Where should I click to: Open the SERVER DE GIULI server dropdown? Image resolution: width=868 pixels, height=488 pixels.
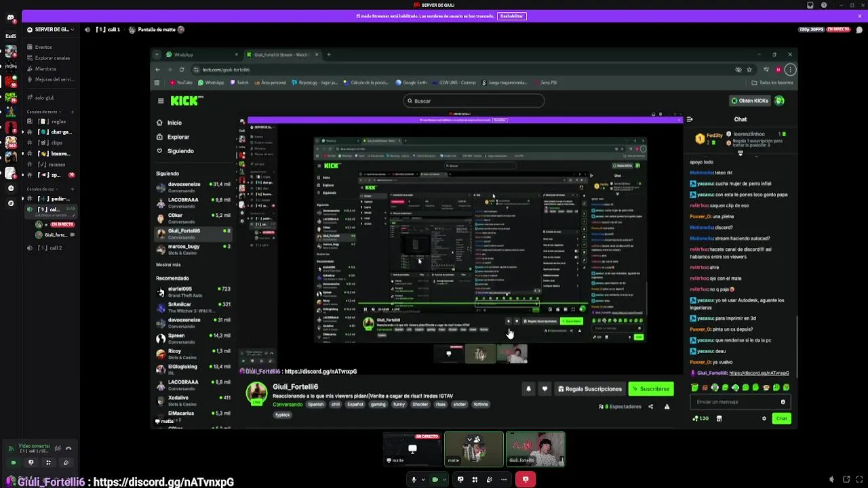50,30
